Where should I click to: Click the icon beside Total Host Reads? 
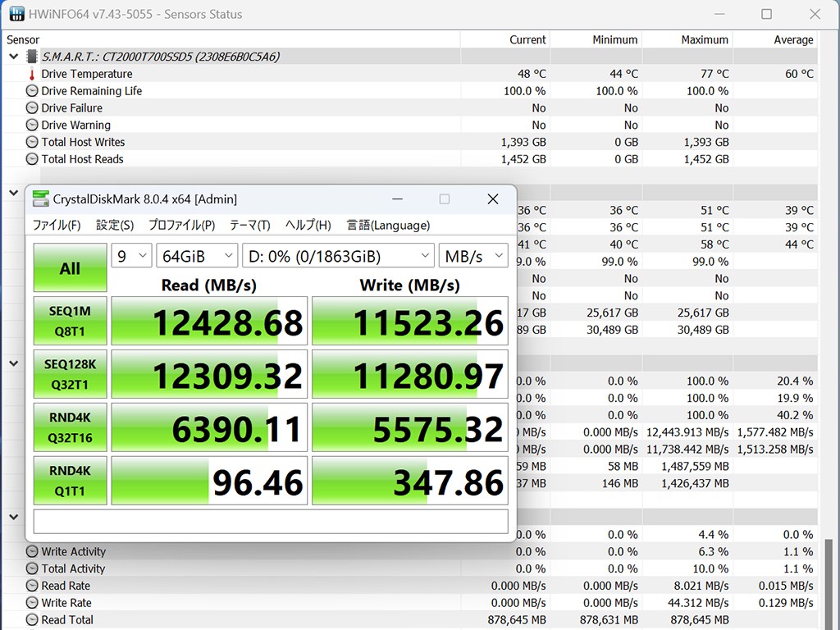point(32,159)
